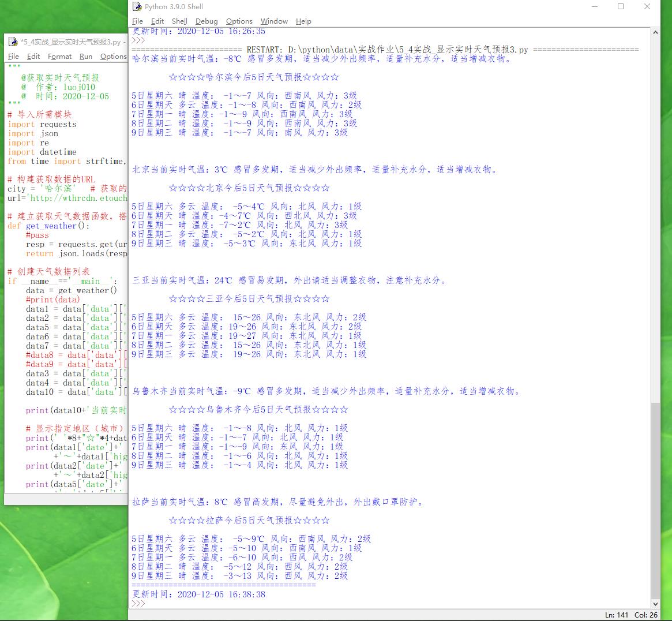Image resolution: width=672 pixels, height=621 pixels.
Task: Open Shell menu in Python Shell
Action: (179, 21)
